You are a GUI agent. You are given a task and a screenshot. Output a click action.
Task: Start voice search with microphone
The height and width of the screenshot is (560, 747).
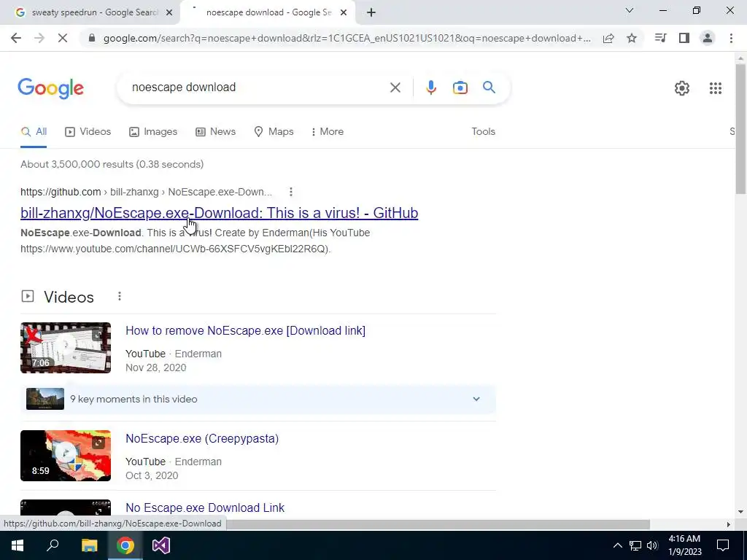pyautogui.click(x=430, y=87)
